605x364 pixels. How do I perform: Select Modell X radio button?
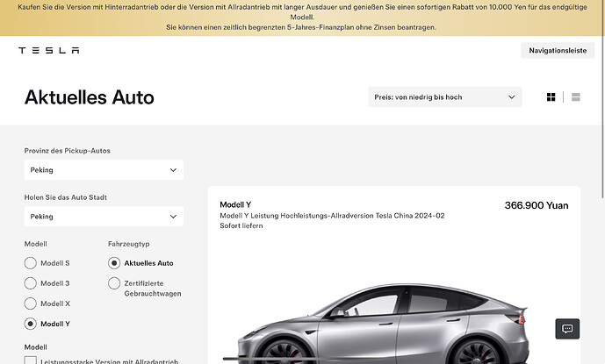pyautogui.click(x=30, y=303)
